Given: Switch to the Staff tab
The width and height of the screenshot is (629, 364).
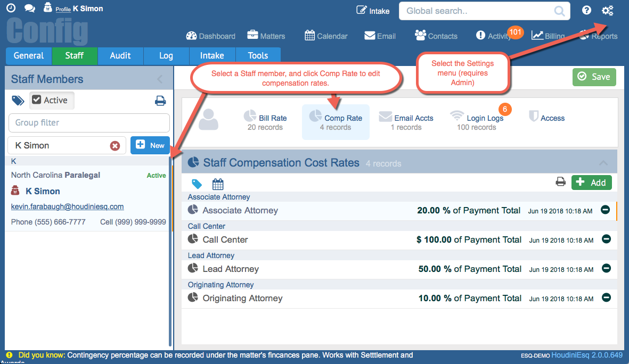Looking at the screenshot, I should [x=75, y=56].
